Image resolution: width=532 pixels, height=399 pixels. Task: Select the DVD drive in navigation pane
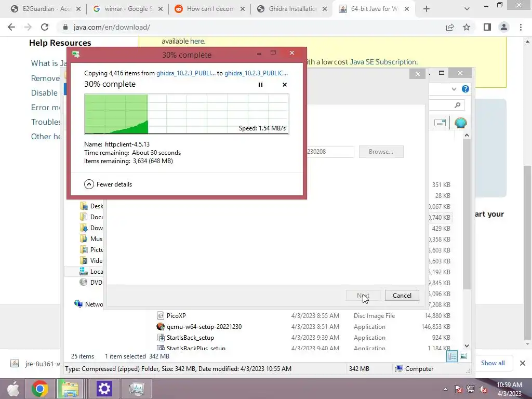click(x=90, y=282)
